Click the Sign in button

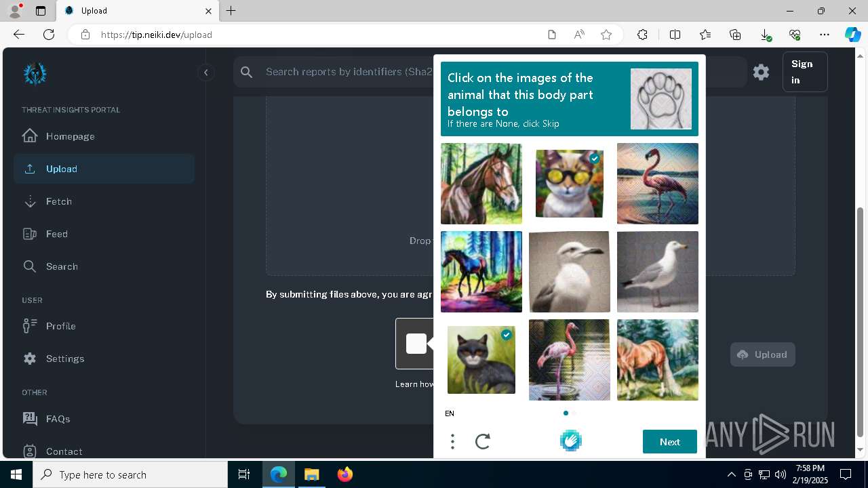(x=805, y=72)
